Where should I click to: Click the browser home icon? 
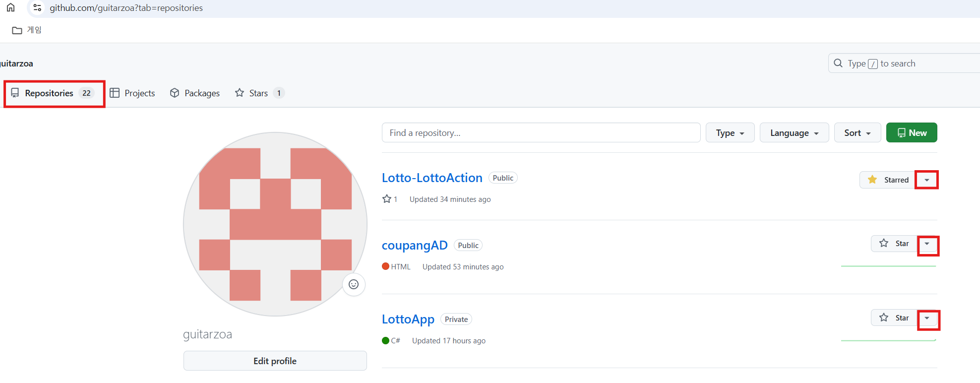click(x=10, y=7)
